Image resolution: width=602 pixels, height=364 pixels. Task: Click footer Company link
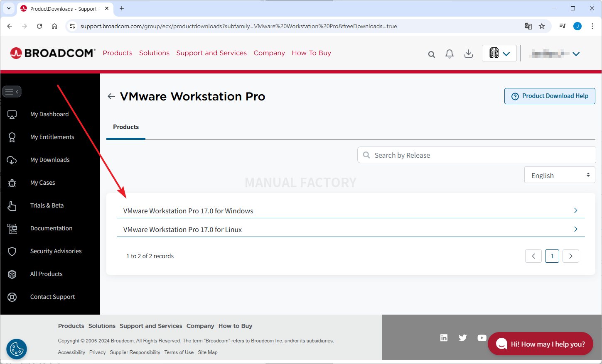200,326
